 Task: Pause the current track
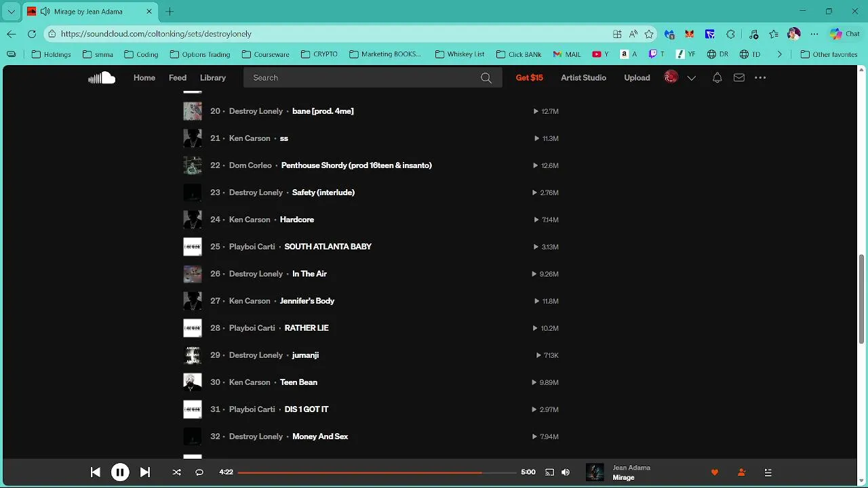(120, 472)
